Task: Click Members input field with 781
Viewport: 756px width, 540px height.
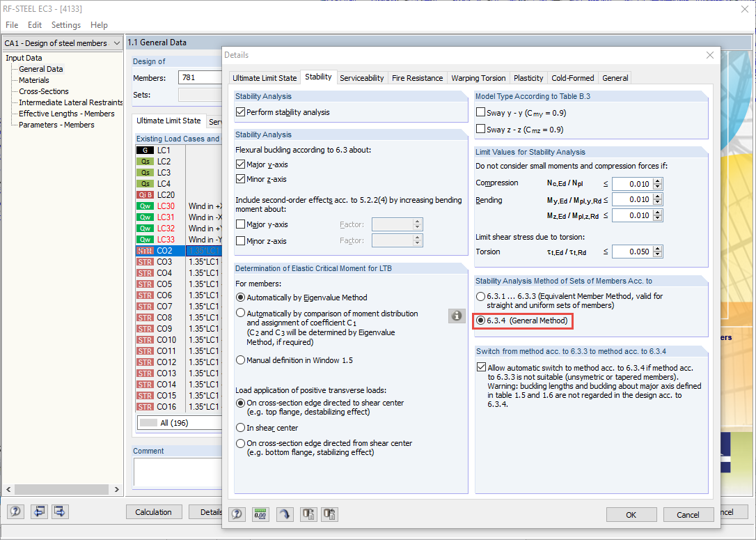Action: click(200, 77)
